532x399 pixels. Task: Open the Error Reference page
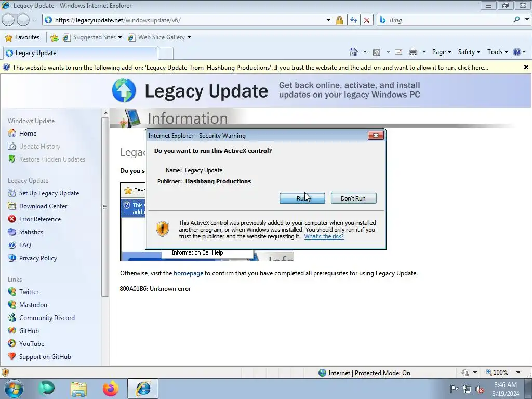39,219
